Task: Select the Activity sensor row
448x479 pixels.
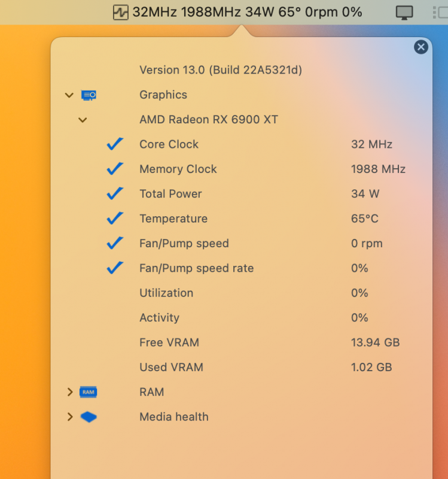Action: [x=159, y=318]
